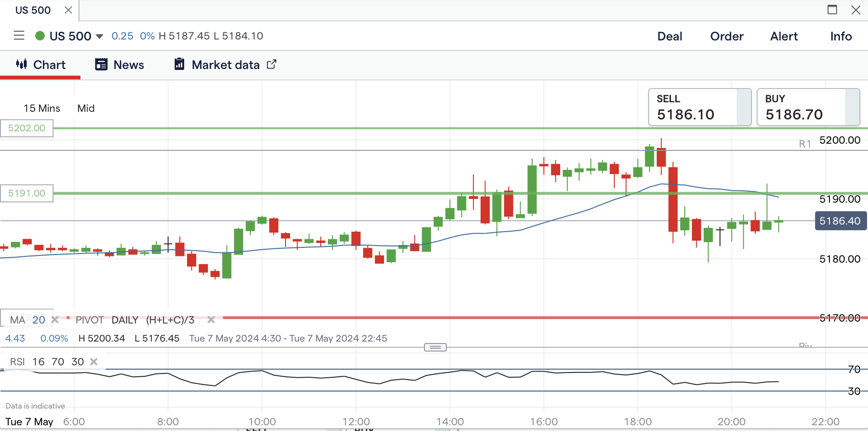Create an Alert for US 500
868x431 pixels.
point(784,36)
